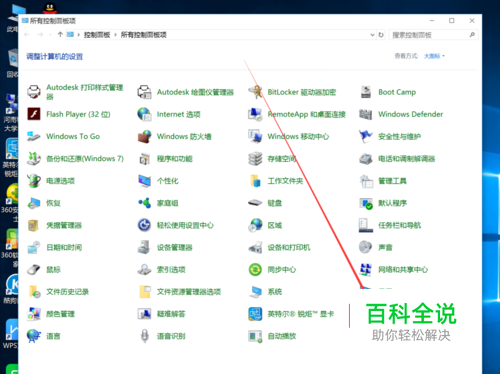
Task: Expand the chevron before 控制面板 in breadcrumb
Action: tap(79, 35)
